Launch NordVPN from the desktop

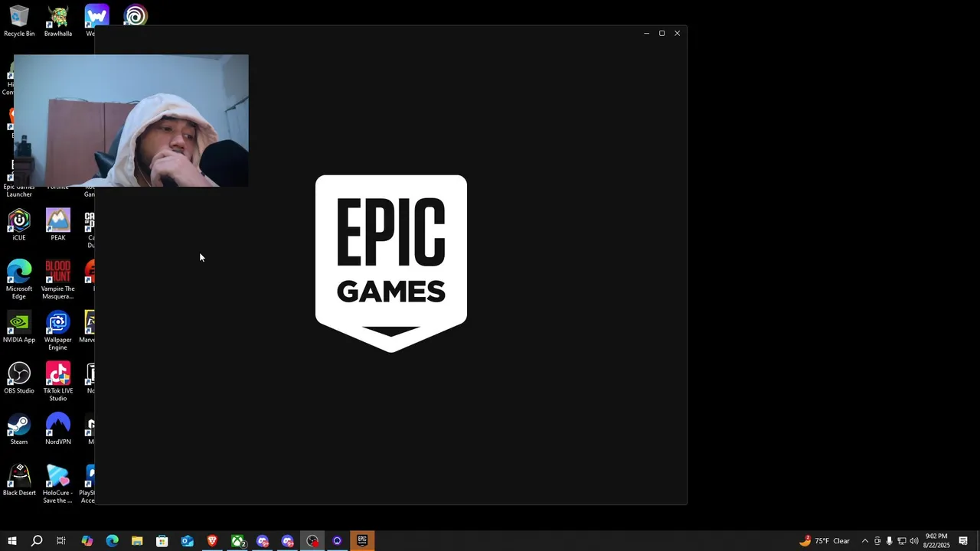[58, 429]
